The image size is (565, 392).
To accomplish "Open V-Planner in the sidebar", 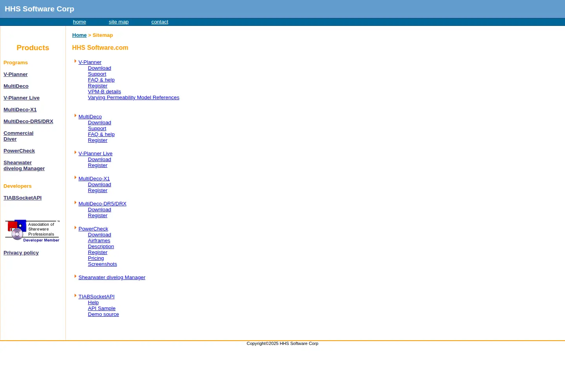I will click(x=16, y=74).
